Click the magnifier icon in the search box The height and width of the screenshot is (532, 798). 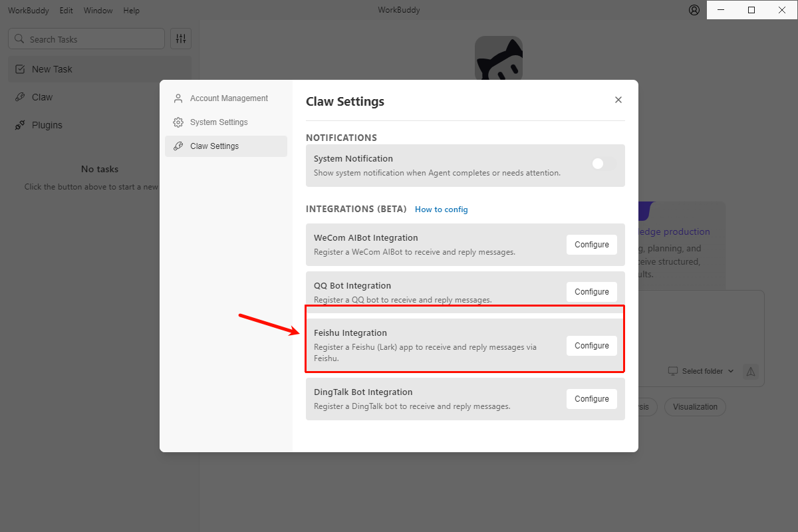19,39
